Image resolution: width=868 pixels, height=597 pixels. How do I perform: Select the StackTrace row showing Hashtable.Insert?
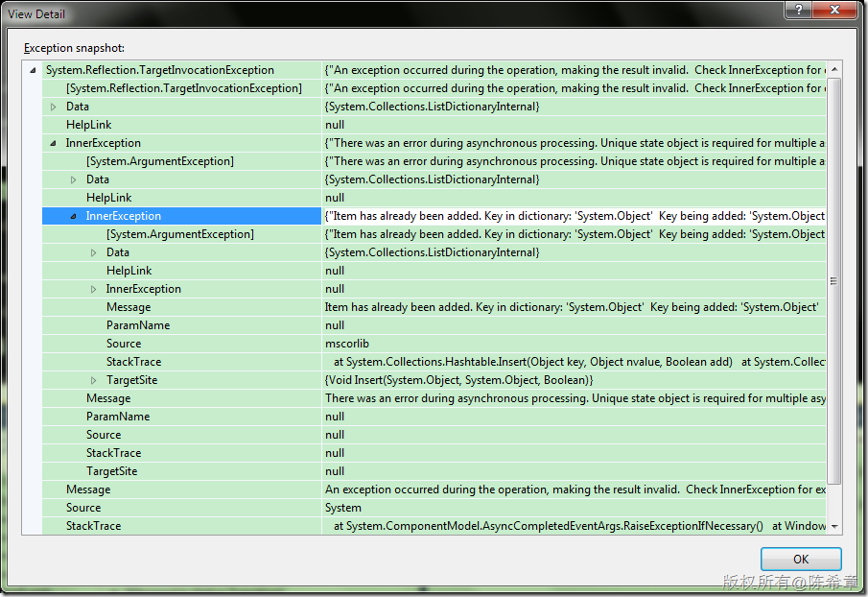pos(133,362)
